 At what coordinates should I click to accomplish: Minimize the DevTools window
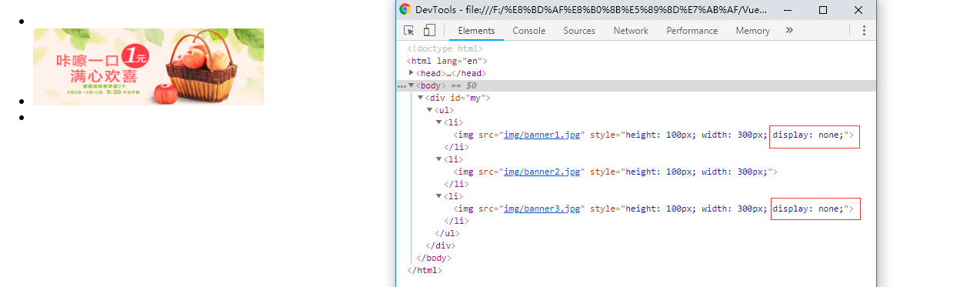[787, 10]
